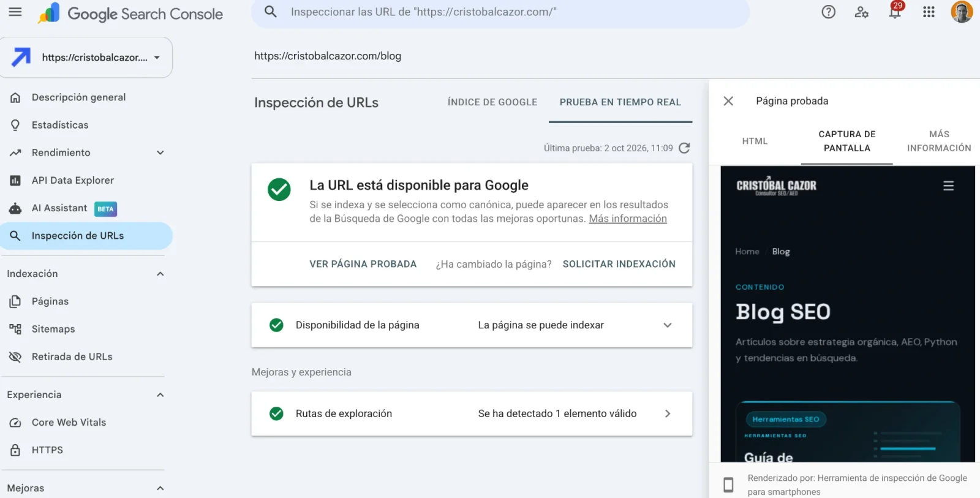Click the rendered page screenshot thumbnail
980x498 pixels.
(x=848, y=314)
